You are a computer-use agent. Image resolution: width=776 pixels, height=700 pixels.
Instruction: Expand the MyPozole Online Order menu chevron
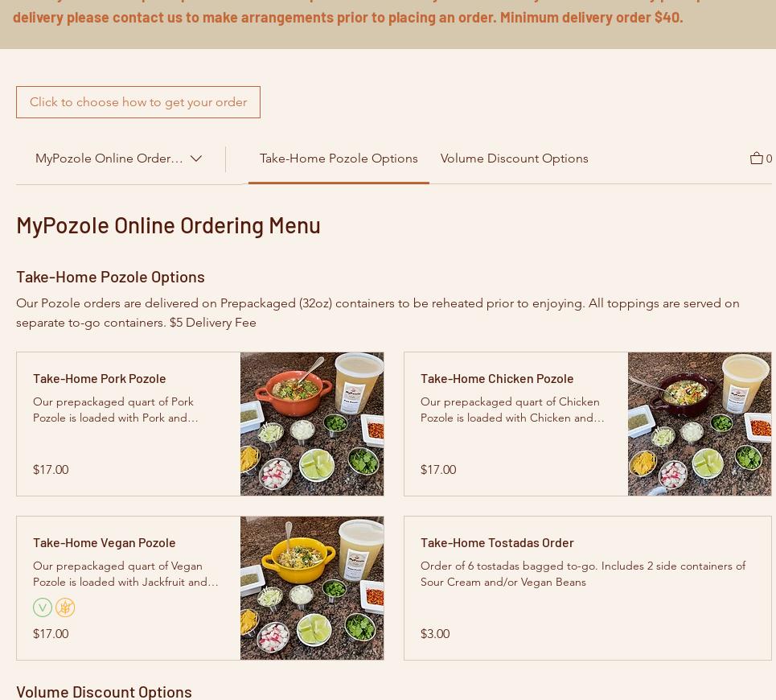196,159
